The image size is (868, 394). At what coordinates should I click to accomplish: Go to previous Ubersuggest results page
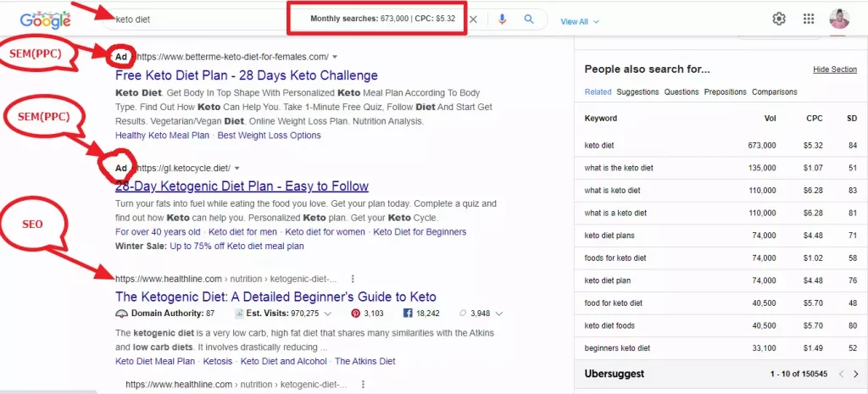(x=842, y=374)
